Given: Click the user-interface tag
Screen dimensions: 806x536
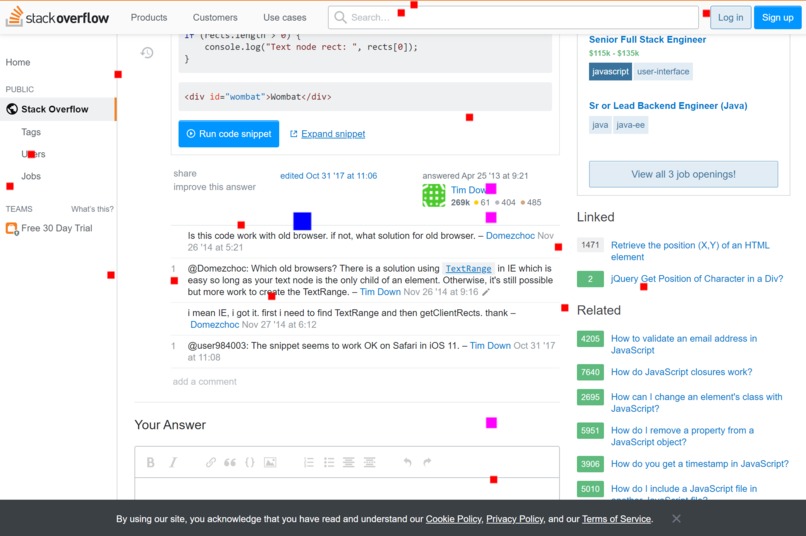Looking at the screenshot, I should point(663,71).
